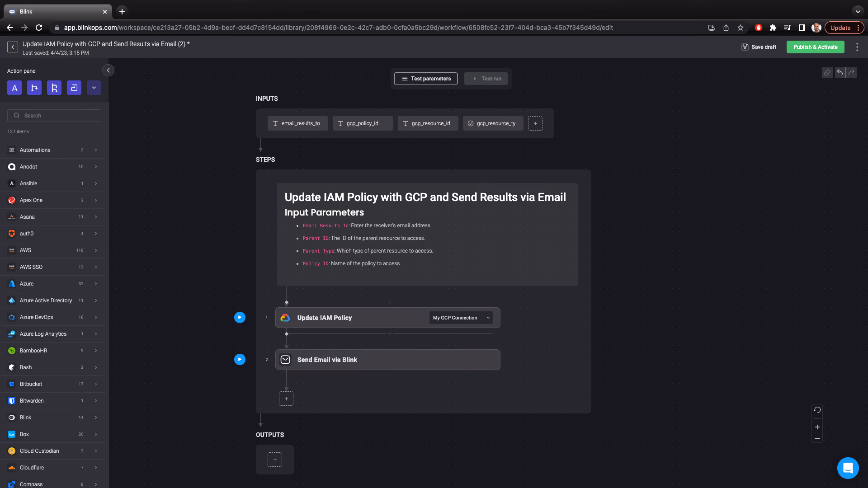The height and width of the screenshot is (488, 868).
Task: Click the Test run button
Action: [x=486, y=79]
